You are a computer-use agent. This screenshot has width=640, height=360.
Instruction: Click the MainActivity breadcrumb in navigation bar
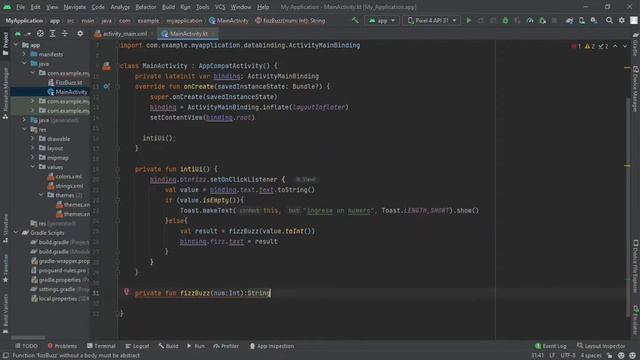(229, 20)
